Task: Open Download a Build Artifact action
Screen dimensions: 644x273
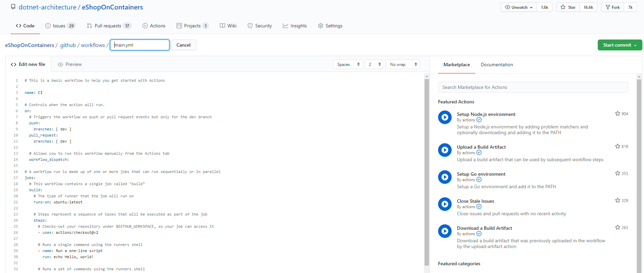Action: [484, 228]
